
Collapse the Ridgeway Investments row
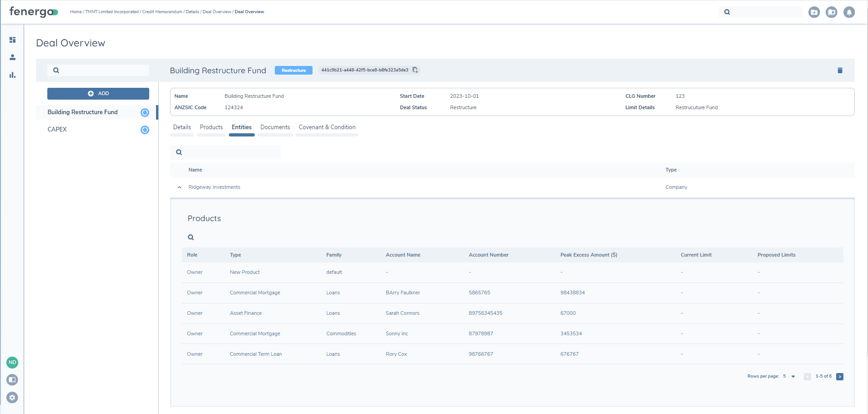click(x=179, y=187)
